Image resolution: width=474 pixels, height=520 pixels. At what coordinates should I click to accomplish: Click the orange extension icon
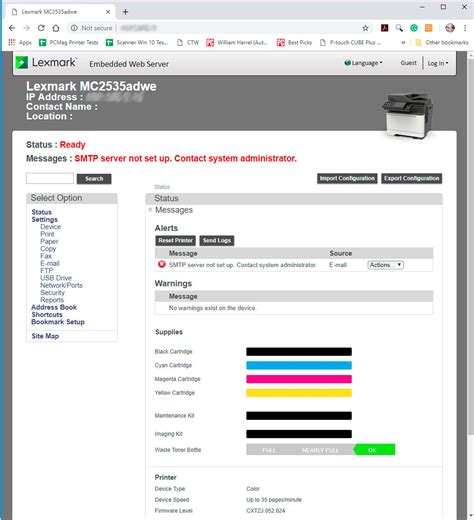pyautogui.click(x=428, y=28)
